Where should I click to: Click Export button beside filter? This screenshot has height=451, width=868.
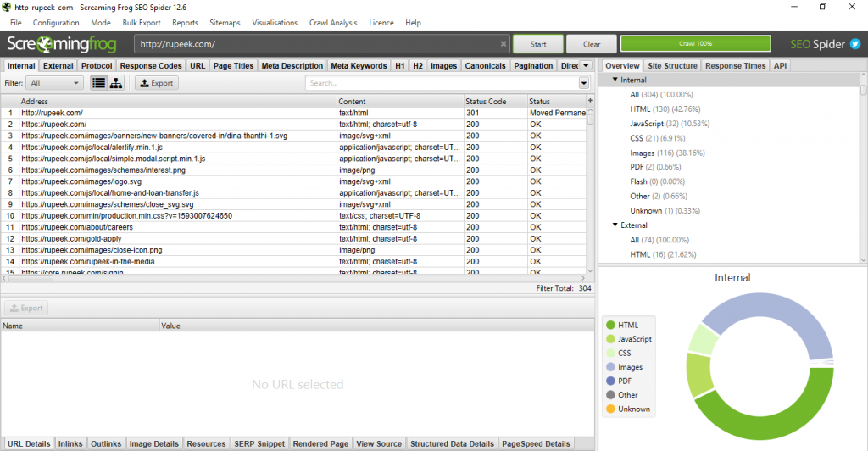tap(157, 83)
